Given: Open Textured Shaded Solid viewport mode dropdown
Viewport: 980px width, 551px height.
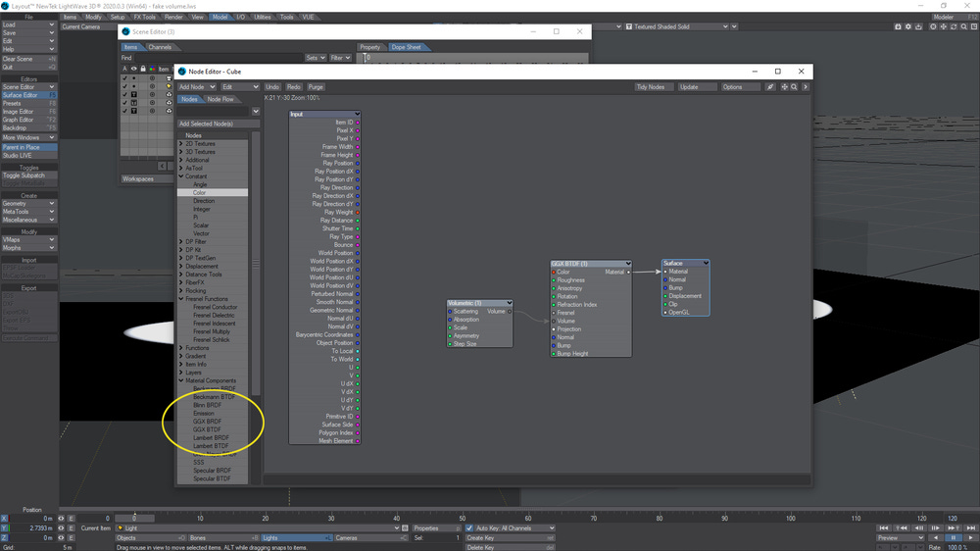Looking at the screenshot, I should (x=677, y=26).
